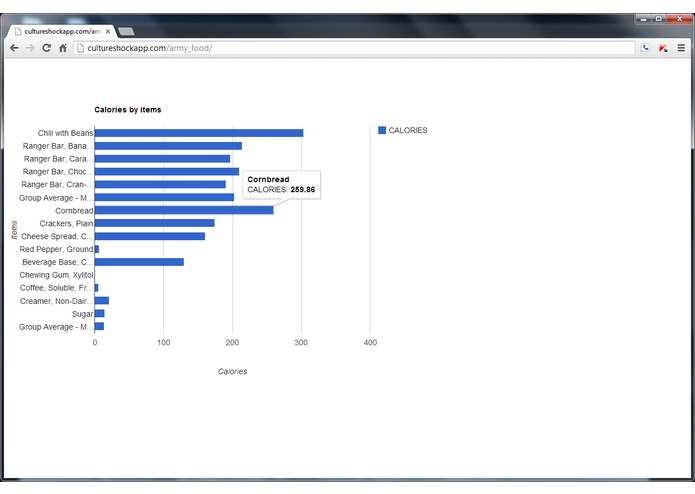Click the blue CALORIES legend swatch

click(382, 130)
